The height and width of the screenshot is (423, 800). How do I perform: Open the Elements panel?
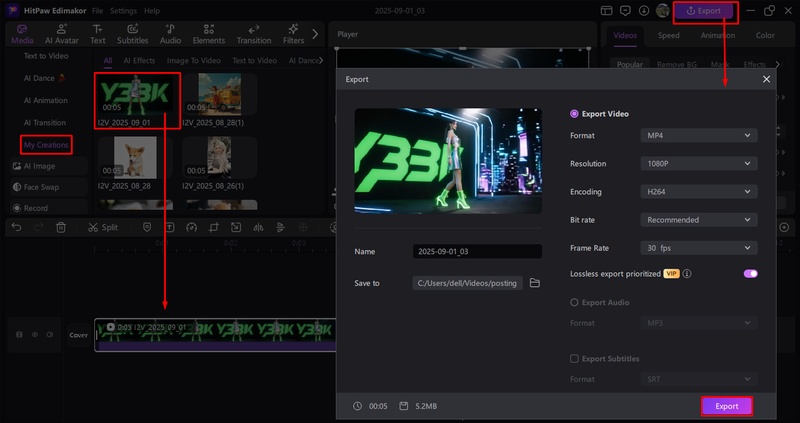pos(209,34)
